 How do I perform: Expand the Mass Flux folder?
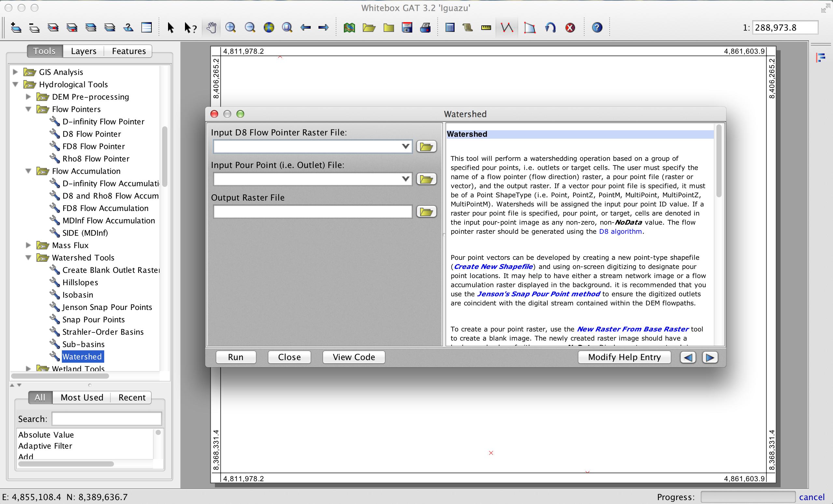click(28, 245)
